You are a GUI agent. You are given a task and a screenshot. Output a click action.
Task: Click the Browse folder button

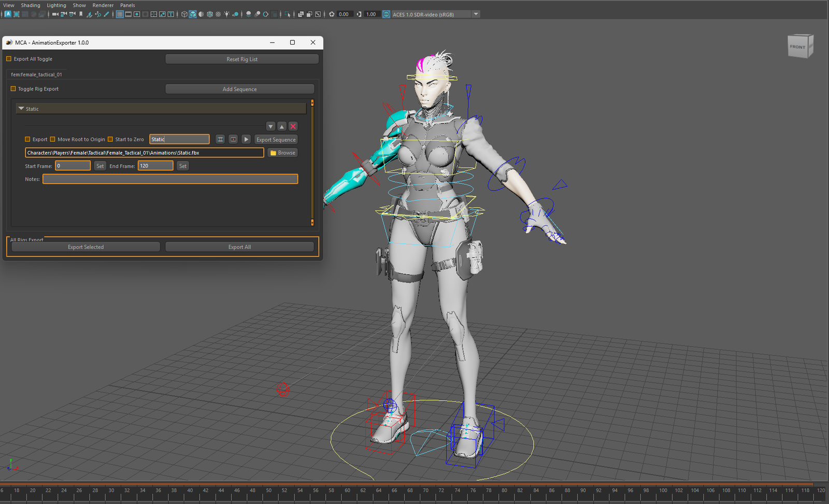(x=283, y=153)
